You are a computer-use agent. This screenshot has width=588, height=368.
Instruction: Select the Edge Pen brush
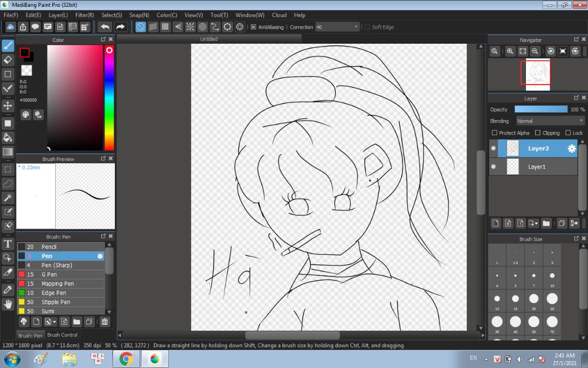tap(61, 293)
